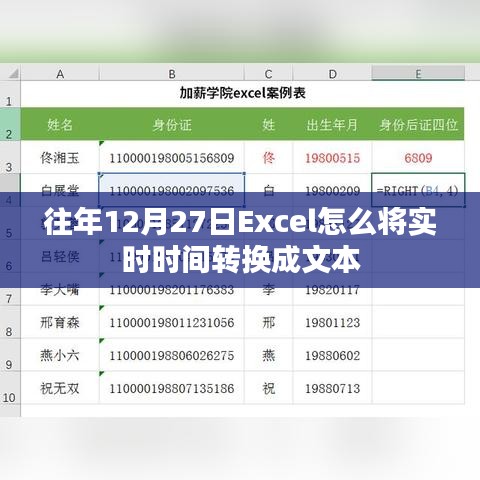Select column header A
Viewport: 480px width, 480px height.
(x=60, y=73)
